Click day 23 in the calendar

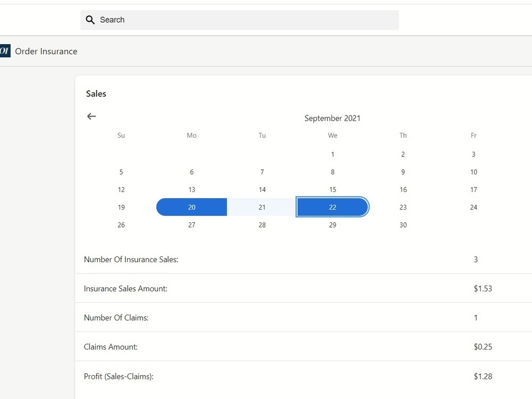(403, 207)
